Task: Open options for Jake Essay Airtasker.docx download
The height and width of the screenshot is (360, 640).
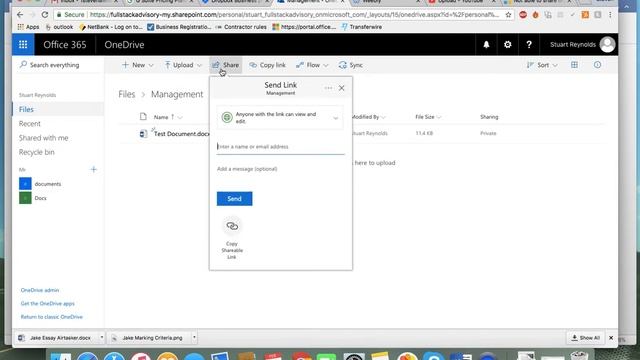Action: point(102,338)
